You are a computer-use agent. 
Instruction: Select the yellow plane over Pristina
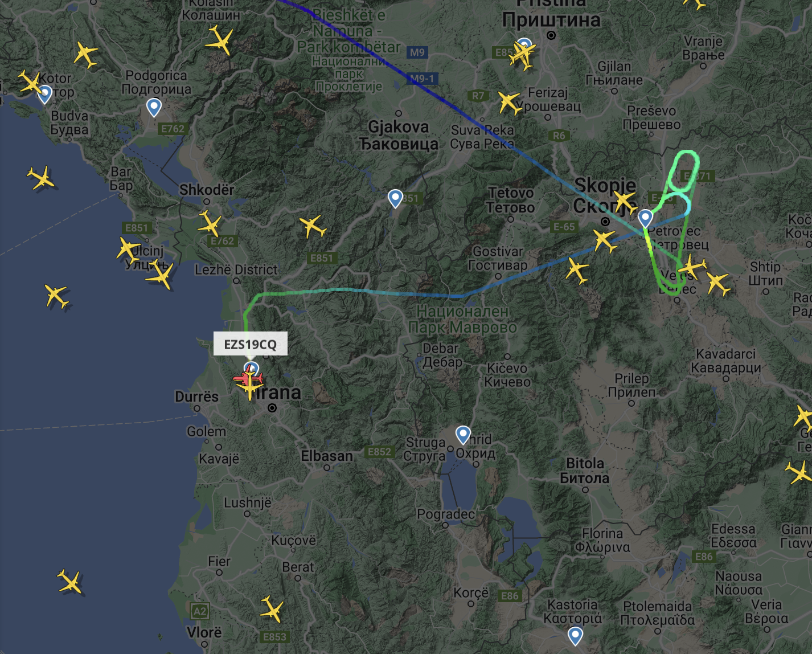522,55
